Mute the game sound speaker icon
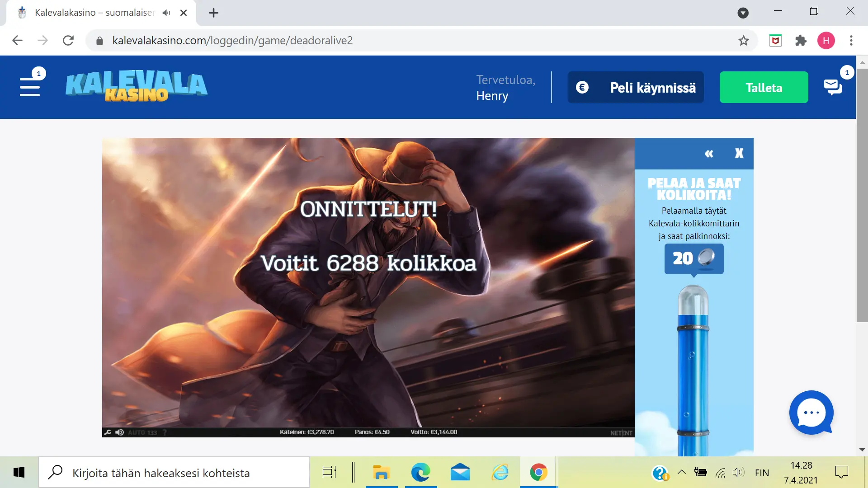 pos(119,432)
